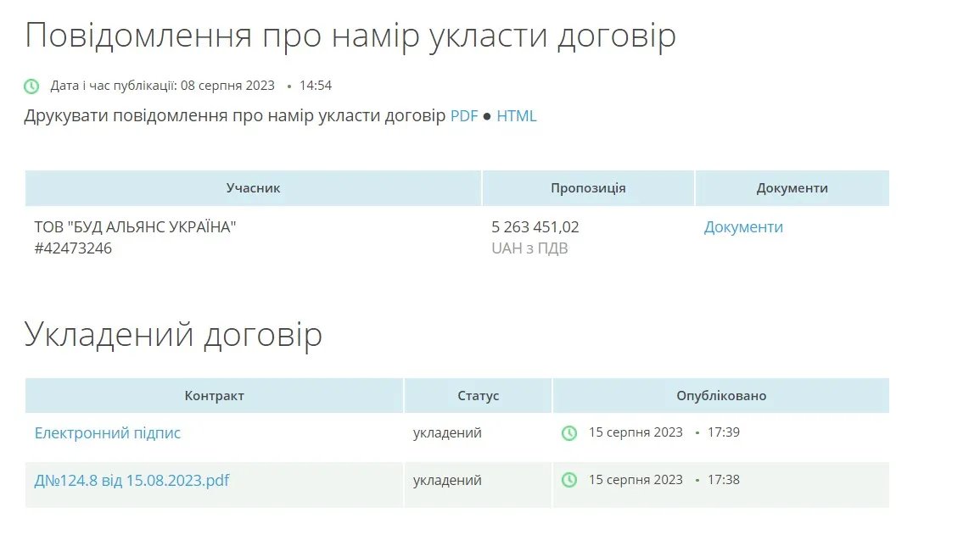Screen dimensions: 980x535
Task: Click participant name ТОВ "БУД АЛЬЯНС УКРАЇНА"
Action: (x=135, y=227)
